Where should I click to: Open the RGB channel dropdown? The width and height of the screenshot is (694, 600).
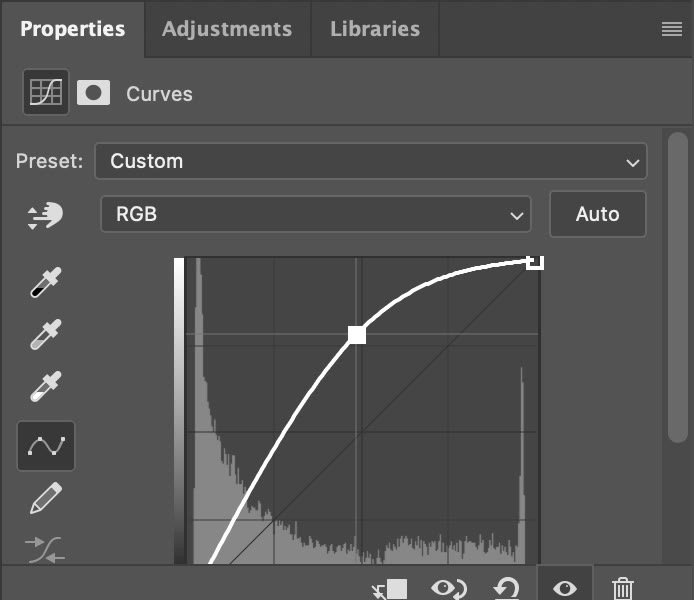click(316, 214)
